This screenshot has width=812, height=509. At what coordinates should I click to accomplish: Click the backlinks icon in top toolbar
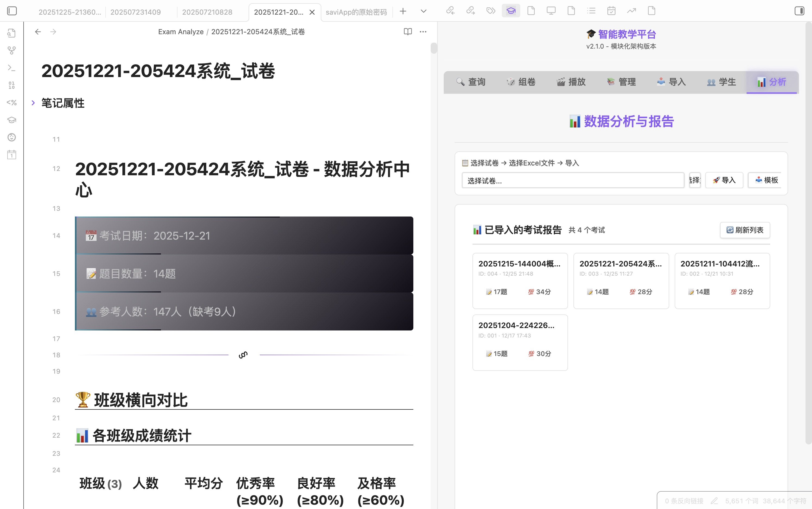(450, 10)
